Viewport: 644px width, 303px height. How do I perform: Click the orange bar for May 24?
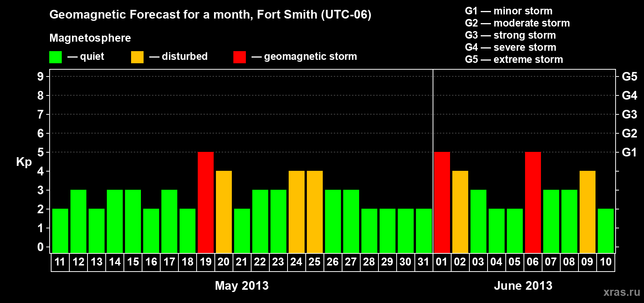click(x=297, y=212)
